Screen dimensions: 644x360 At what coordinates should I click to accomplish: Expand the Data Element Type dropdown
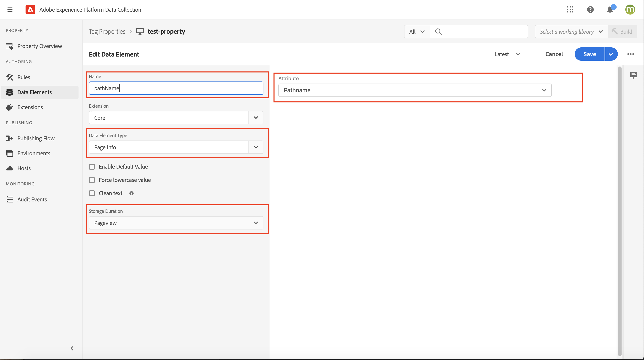click(x=256, y=147)
